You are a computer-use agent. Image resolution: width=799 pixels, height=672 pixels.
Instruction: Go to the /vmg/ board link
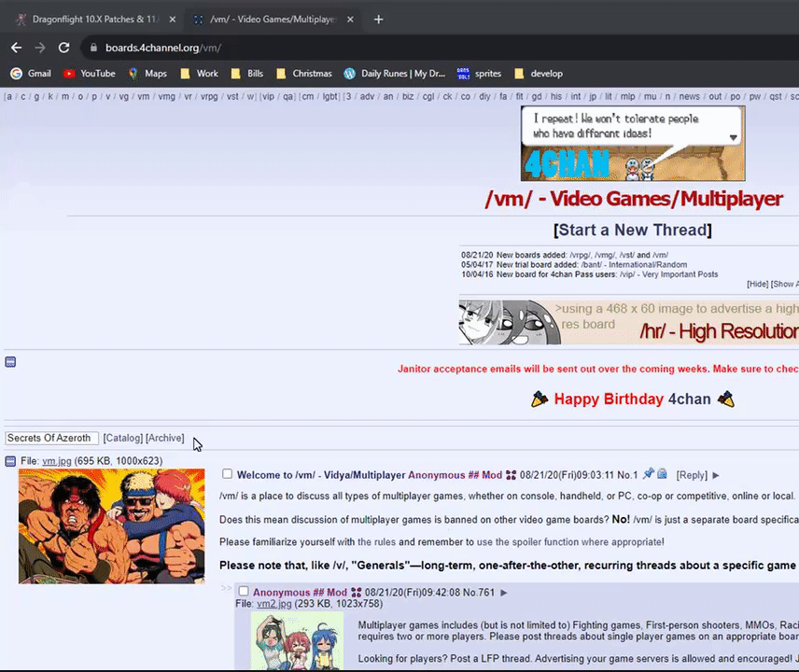point(167,96)
